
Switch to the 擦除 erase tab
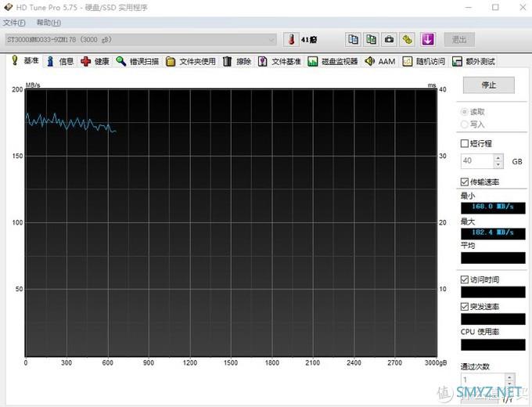coord(237,61)
